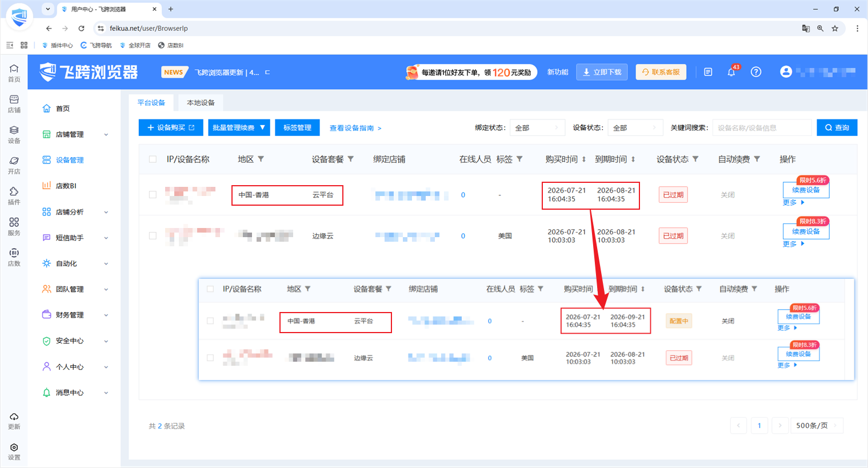Screen dimensions: 868x468
Task: Click the help question mark icon
Action: tap(756, 72)
